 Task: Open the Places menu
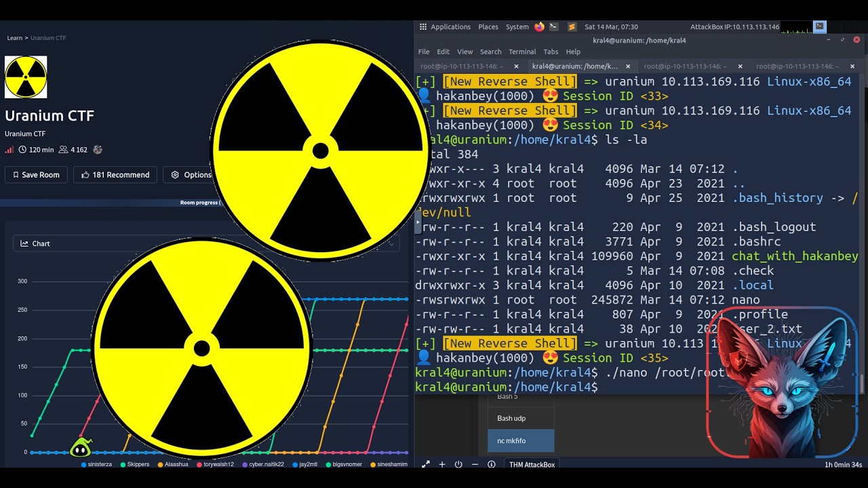point(488,27)
